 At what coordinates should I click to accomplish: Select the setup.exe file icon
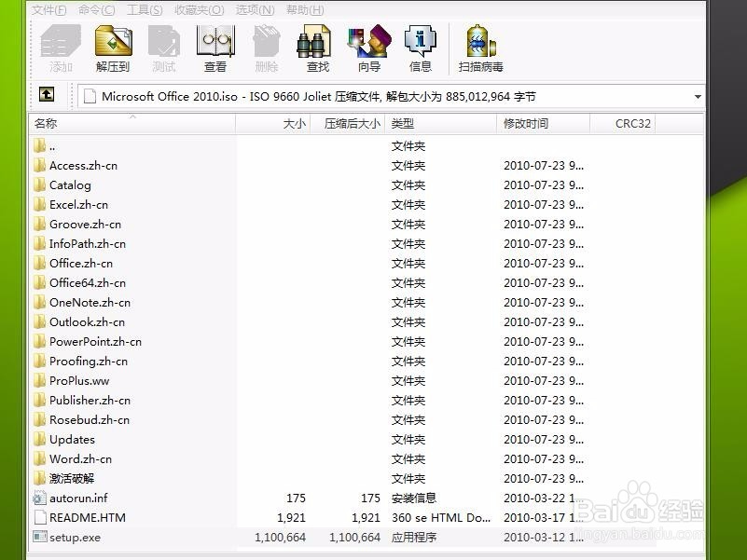[x=40, y=537]
